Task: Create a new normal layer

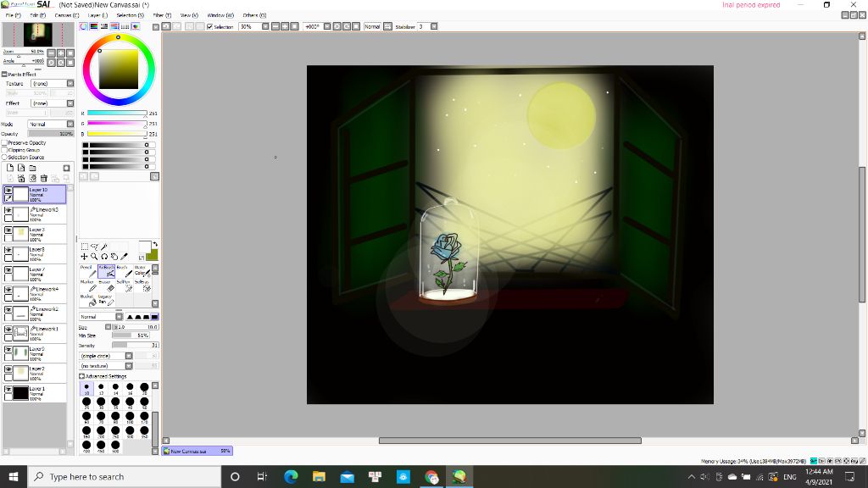Action: click(x=10, y=169)
